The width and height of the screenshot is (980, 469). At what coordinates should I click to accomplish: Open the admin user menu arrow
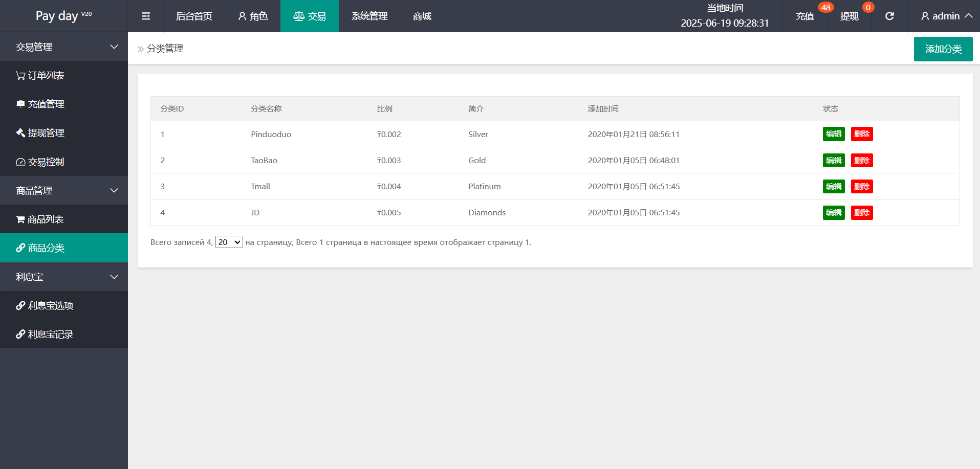tap(968, 16)
